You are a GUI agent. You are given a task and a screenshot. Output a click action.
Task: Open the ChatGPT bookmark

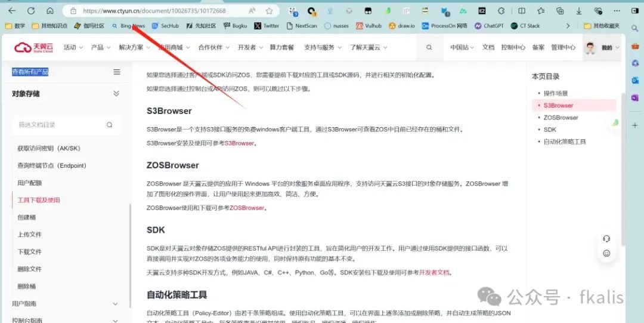click(489, 26)
